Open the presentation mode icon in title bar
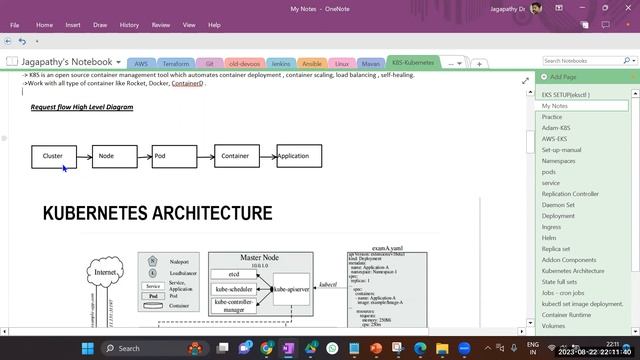640x360 pixels. click(x=559, y=8)
